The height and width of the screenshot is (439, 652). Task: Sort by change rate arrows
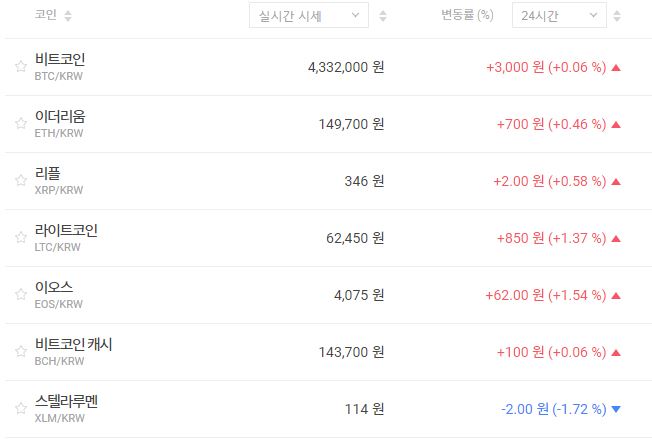click(x=617, y=16)
